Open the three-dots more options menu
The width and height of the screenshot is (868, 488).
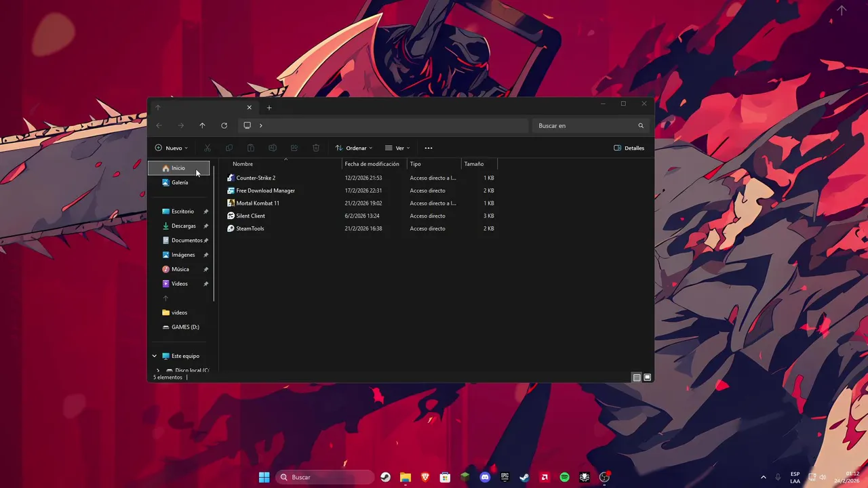click(429, 148)
